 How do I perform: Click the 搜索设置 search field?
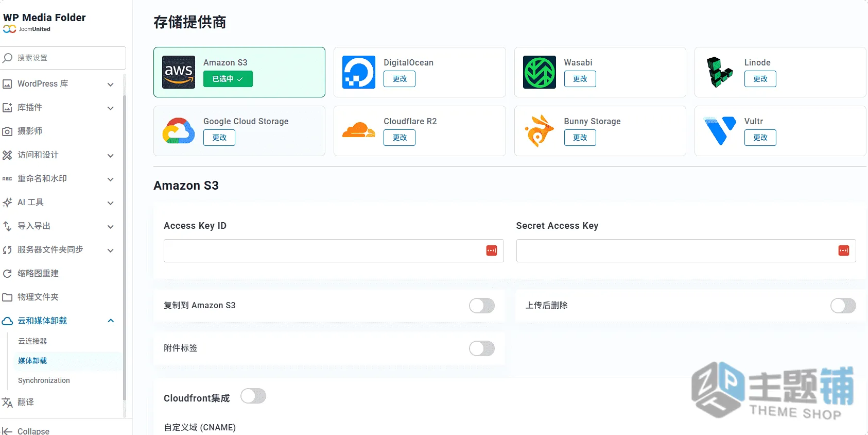coord(63,58)
